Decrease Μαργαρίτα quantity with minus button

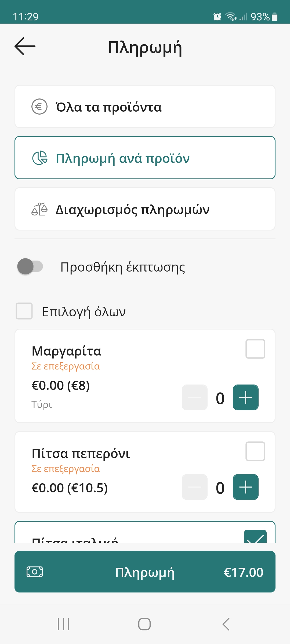[195, 397]
